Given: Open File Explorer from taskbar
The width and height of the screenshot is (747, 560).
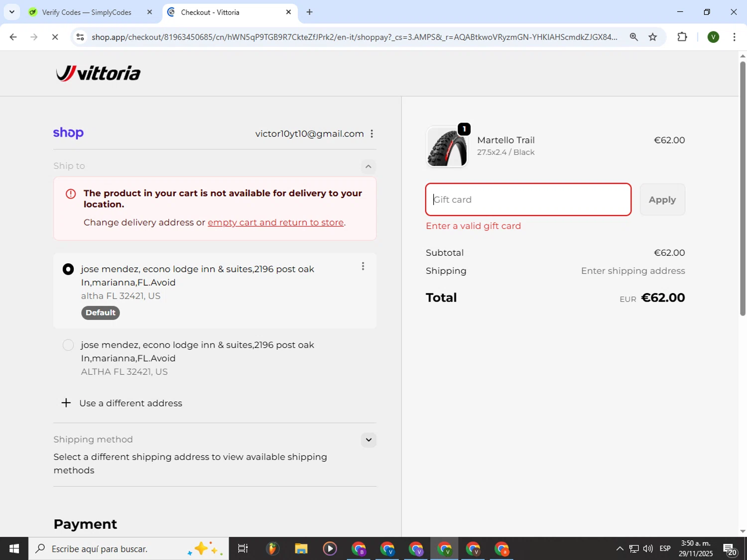Looking at the screenshot, I should point(301,549).
